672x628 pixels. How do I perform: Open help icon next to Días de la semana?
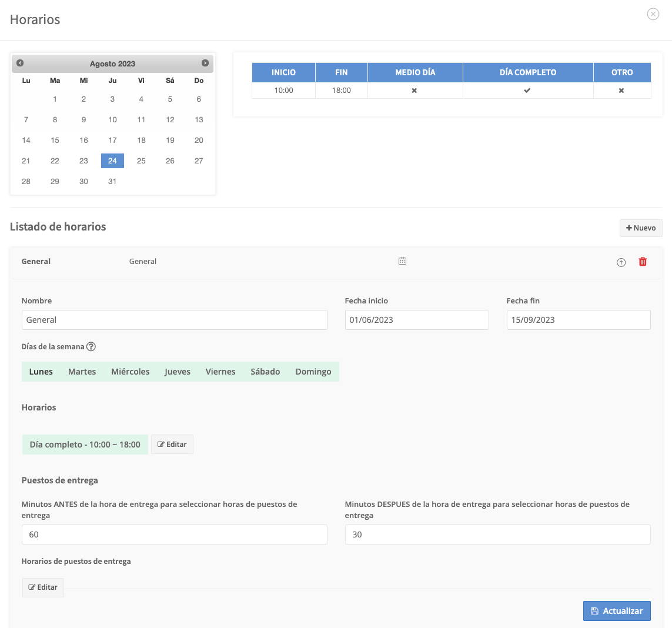point(91,346)
